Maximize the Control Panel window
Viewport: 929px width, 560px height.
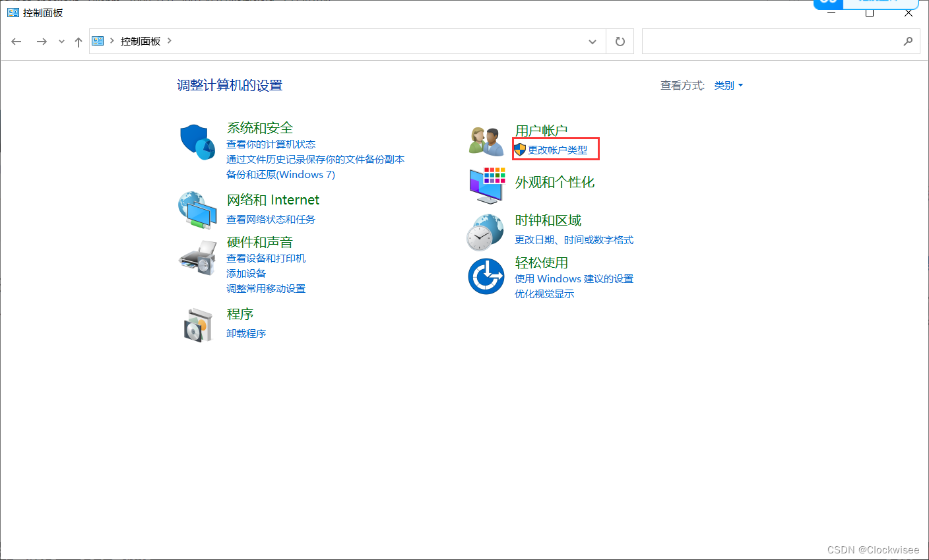(x=870, y=13)
